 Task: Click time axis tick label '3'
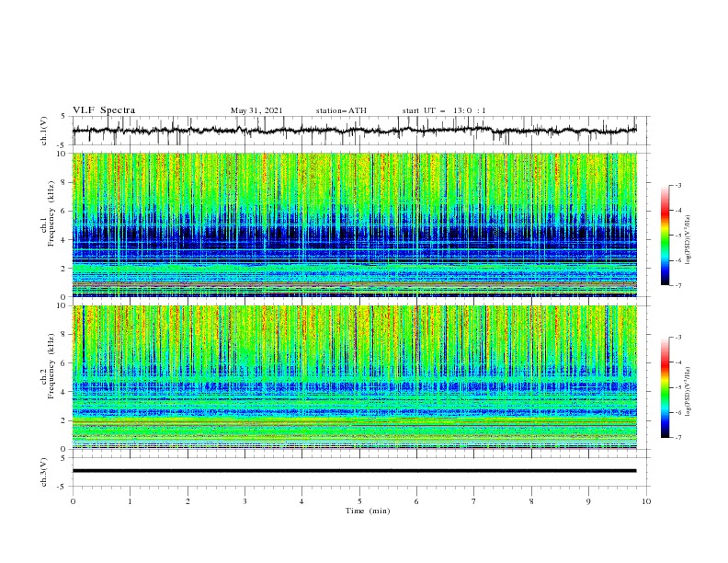pos(245,501)
